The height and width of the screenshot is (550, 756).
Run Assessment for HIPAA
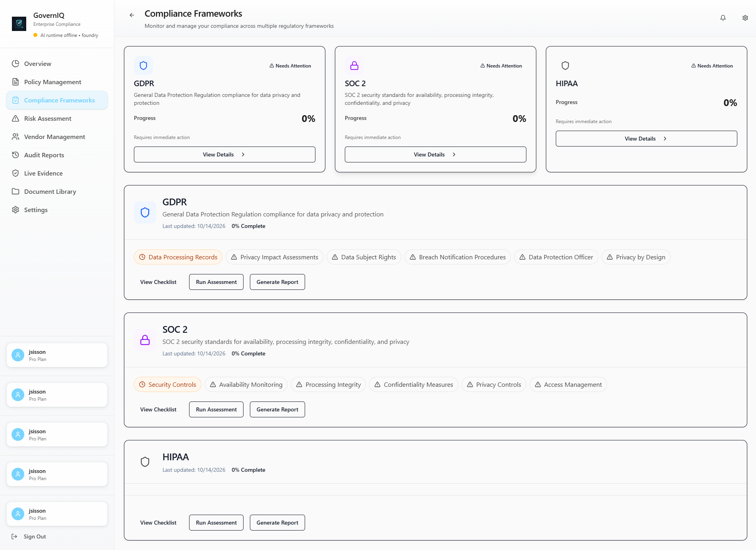pos(216,523)
